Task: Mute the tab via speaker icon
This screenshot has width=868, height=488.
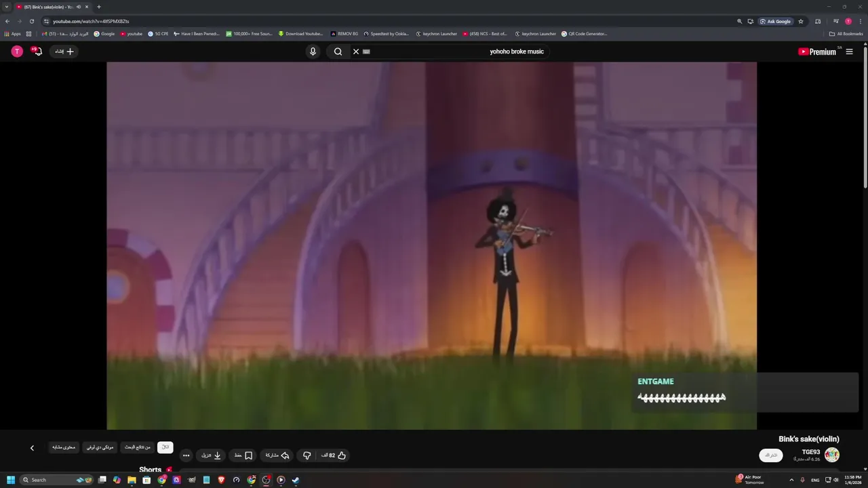Action: click(79, 7)
